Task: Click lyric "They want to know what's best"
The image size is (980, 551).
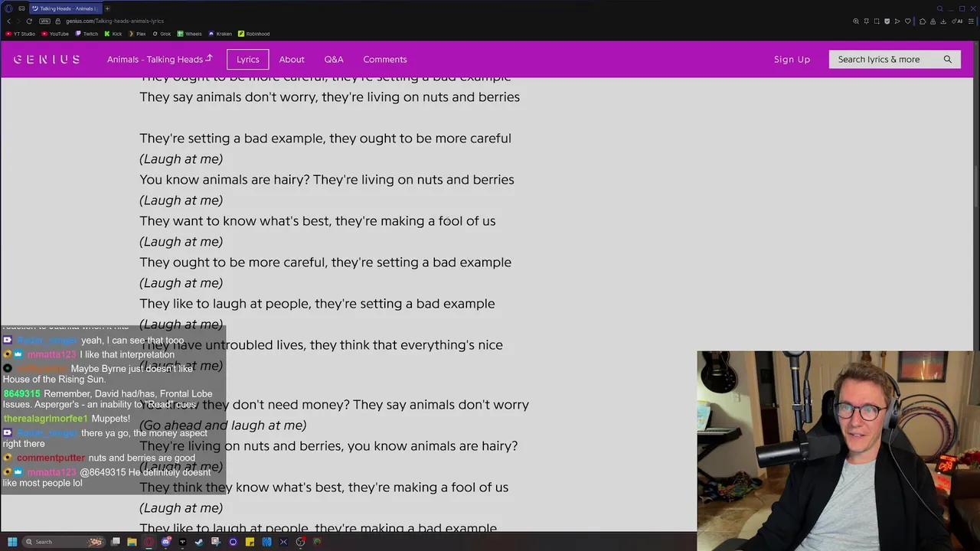Action: pos(235,220)
